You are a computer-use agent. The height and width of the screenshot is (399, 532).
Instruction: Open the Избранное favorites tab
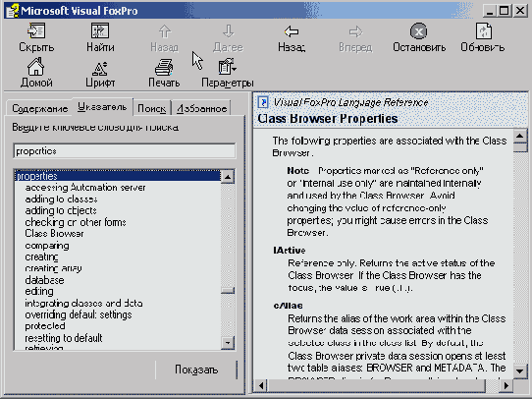(201, 109)
